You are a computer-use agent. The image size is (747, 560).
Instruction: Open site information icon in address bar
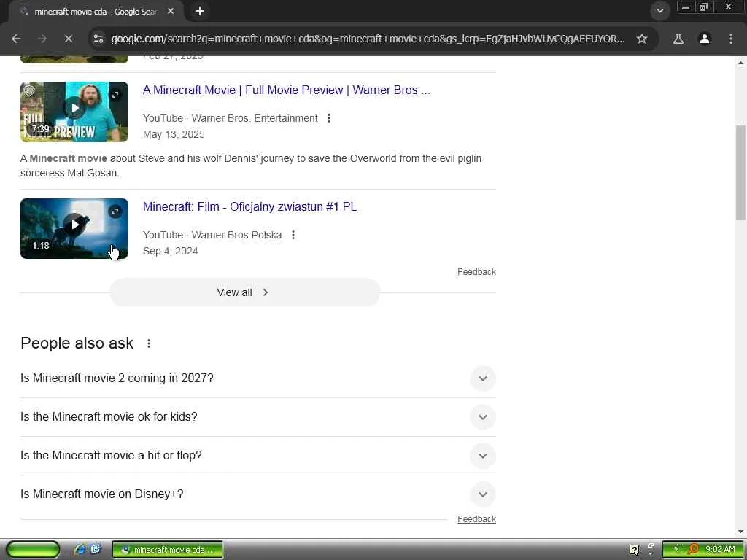[x=98, y=39]
